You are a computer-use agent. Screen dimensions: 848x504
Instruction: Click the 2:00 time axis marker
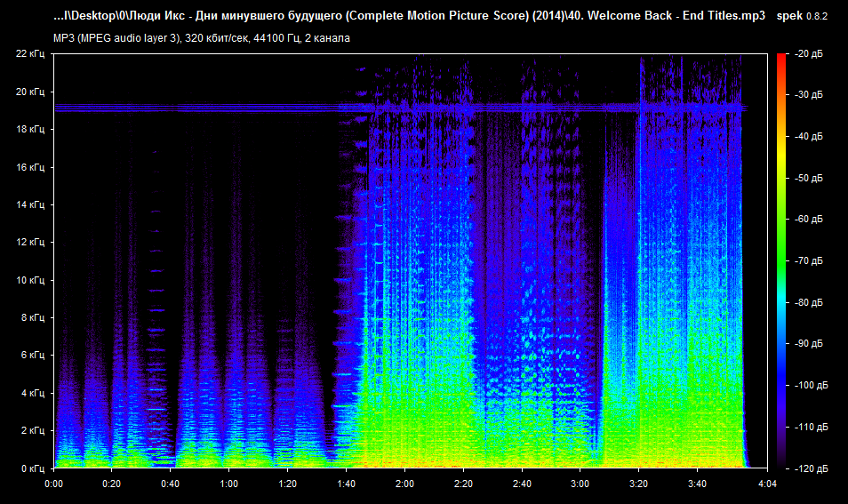click(x=404, y=484)
